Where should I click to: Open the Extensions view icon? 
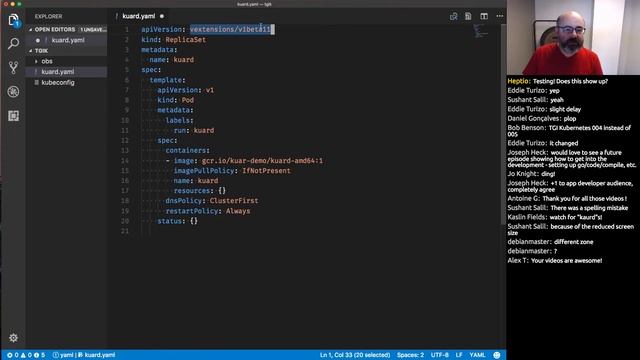tap(13, 116)
